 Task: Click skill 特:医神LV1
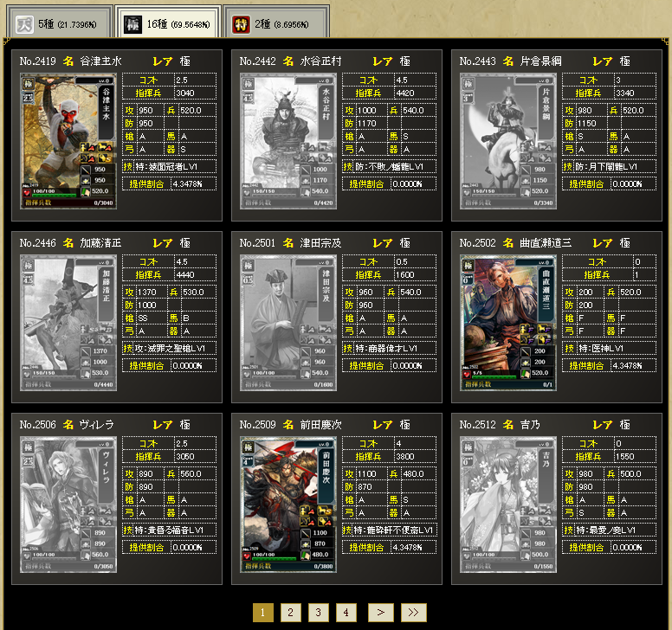point(601,348)
